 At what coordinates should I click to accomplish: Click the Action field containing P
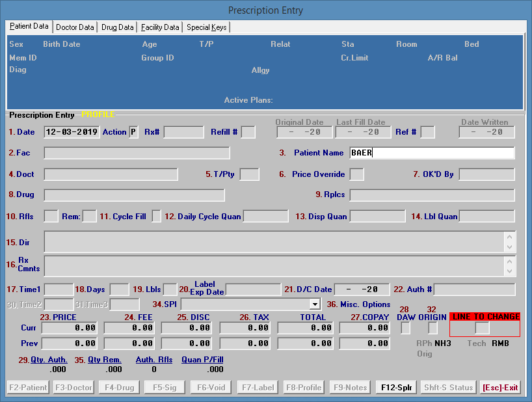(x=134, y=132)
